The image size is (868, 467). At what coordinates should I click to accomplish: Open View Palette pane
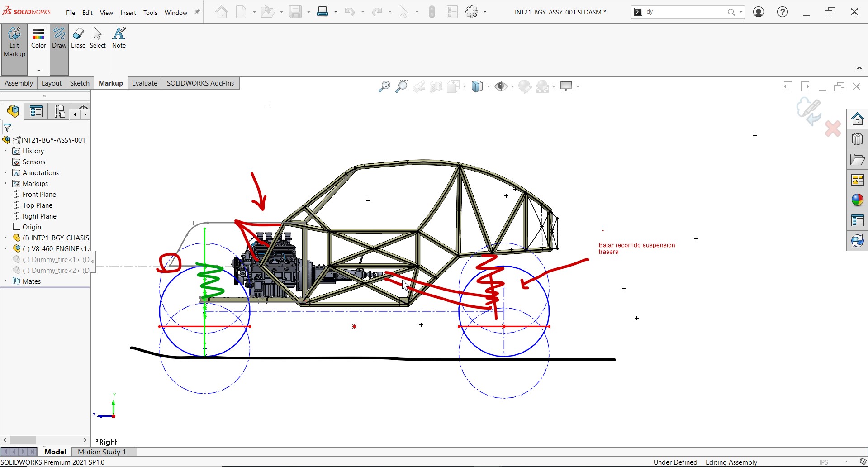coord(857,180)
